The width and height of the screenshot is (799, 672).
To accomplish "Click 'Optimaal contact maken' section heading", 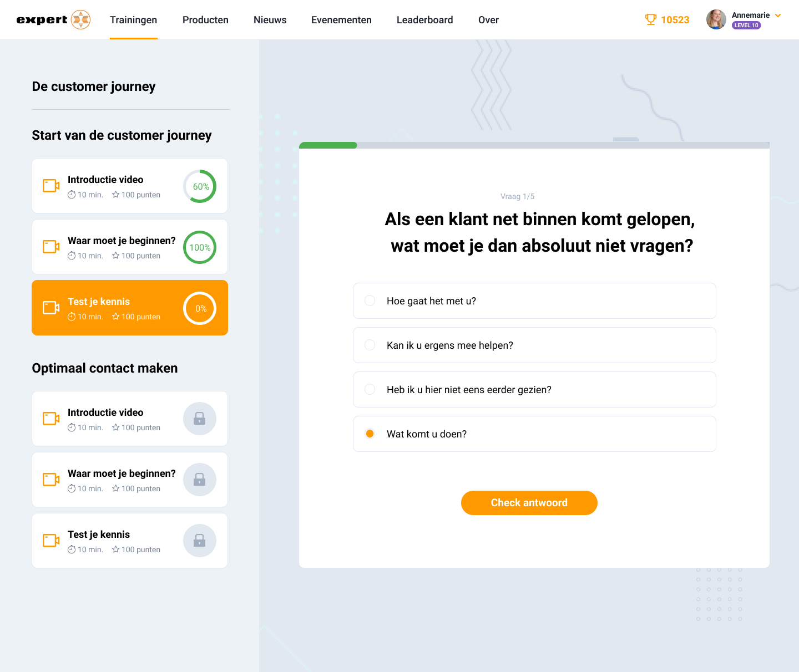I will (105, 368).
